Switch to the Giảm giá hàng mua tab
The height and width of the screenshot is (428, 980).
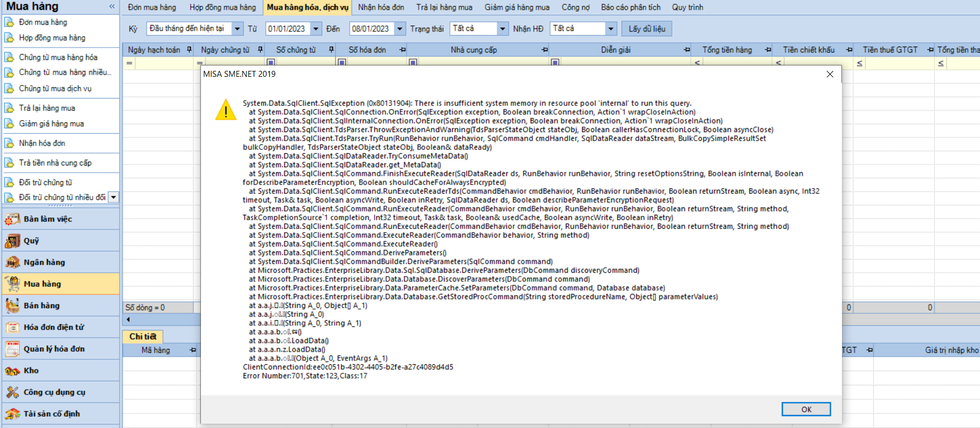(517, 8)
